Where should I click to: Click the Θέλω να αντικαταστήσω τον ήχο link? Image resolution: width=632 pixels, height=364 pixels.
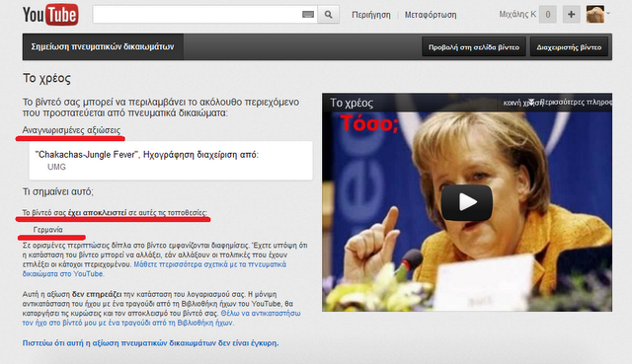[x=161, y=318]
